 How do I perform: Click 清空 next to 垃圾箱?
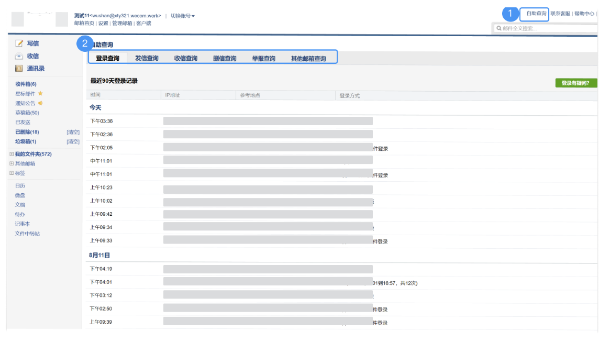tap(73, 141)
